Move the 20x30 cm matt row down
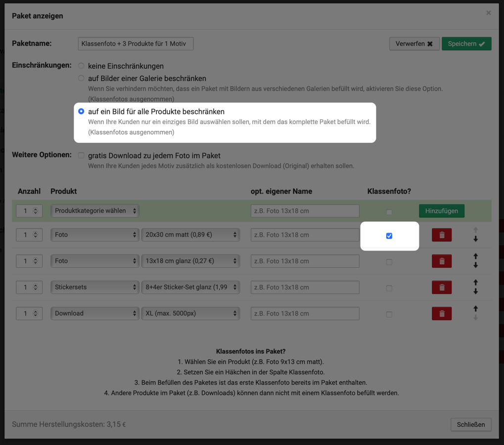This screenshot has width=504, height=445. 475,240
